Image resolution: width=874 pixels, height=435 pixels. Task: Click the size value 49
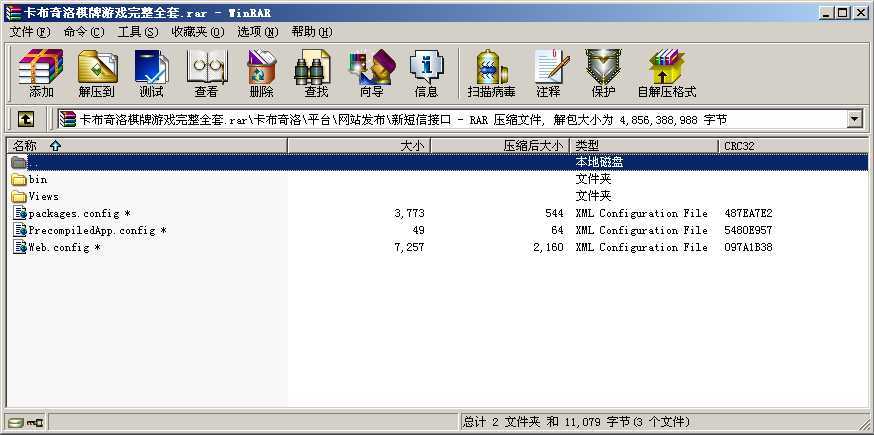point(419,230)
